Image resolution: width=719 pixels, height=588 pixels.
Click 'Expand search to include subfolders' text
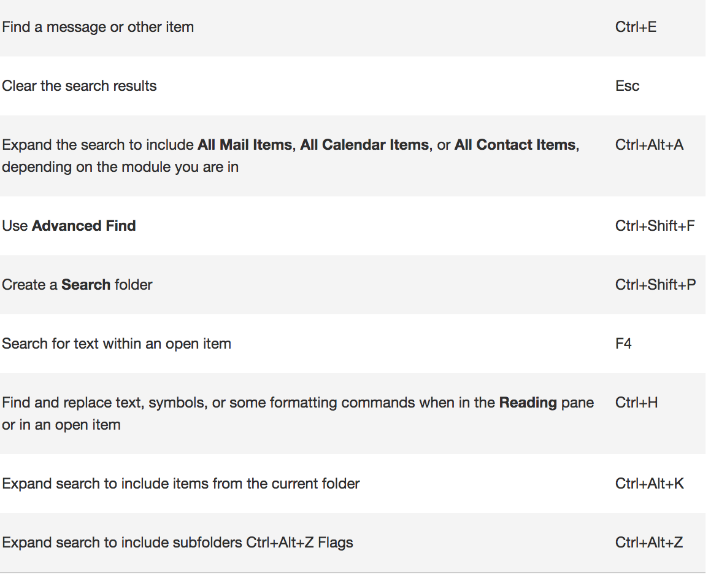[x=123, y=543]
